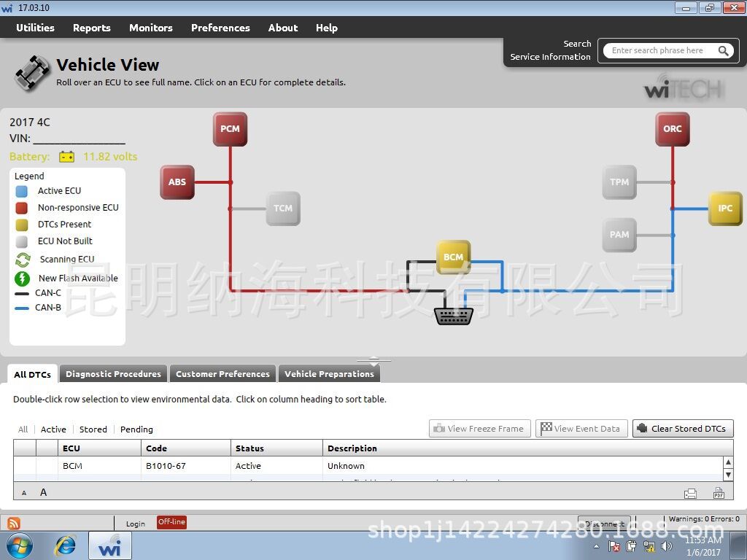Open the Preferences menu
Screen dimensions: 747x560
(x=220, y=28)
